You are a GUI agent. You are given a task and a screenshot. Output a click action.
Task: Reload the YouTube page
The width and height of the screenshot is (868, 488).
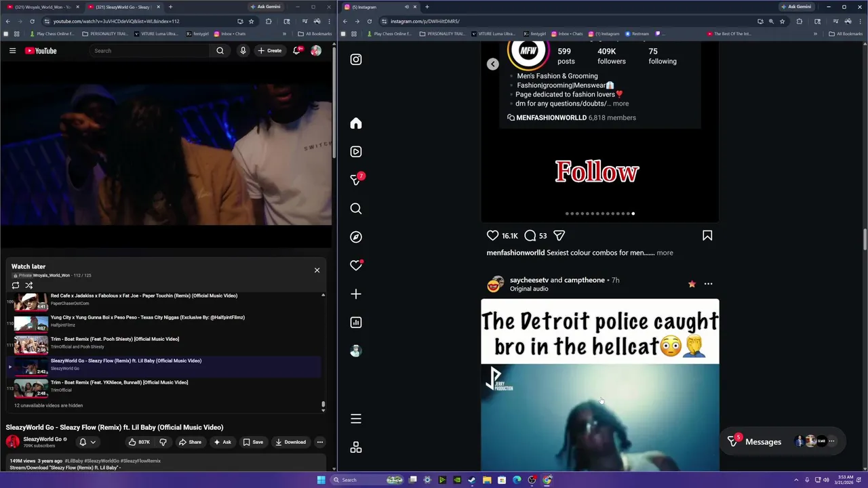click(32, 21)
